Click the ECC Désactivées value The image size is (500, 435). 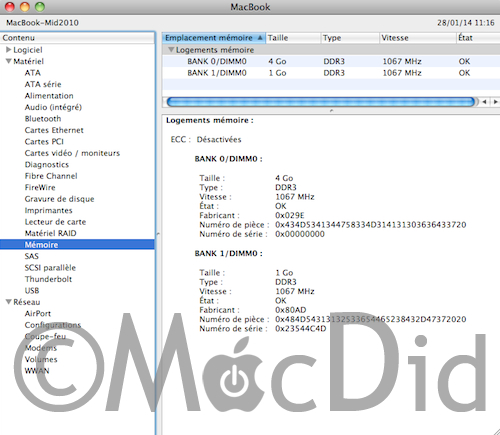point(219,140)
